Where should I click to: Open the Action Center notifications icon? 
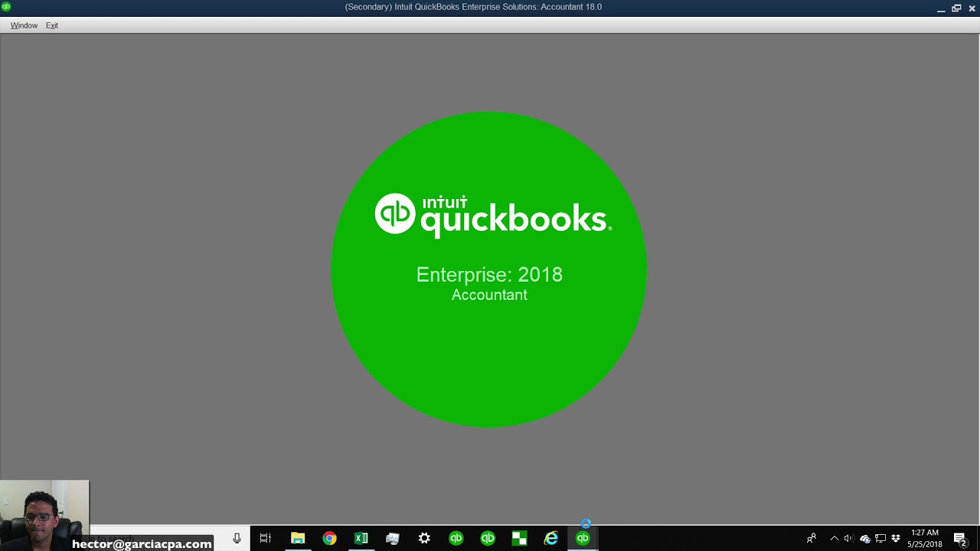(x=960, y=539)
